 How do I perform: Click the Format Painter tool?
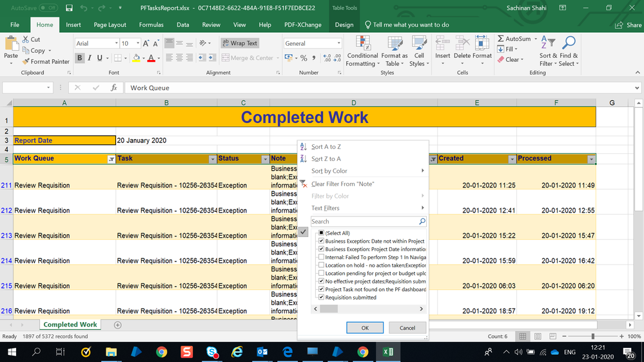coord(46,61)
